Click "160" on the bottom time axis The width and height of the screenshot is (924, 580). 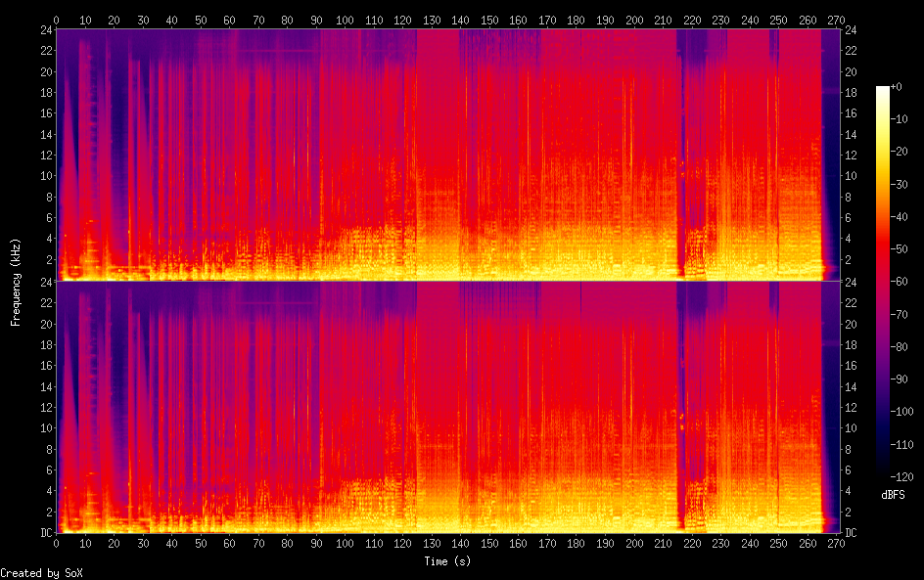(x=518, y=544)
